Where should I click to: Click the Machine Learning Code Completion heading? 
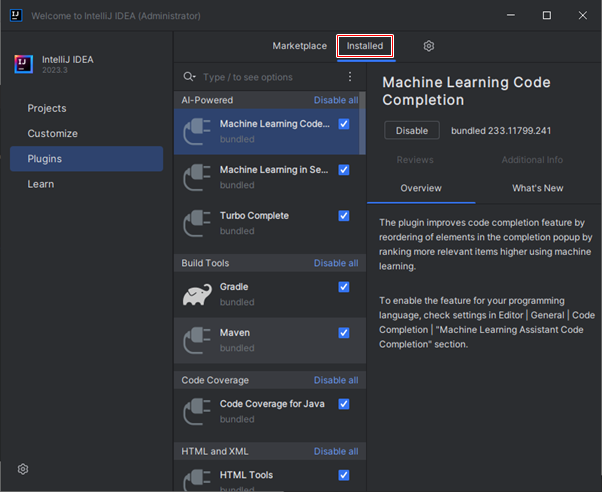pos(466,91)
